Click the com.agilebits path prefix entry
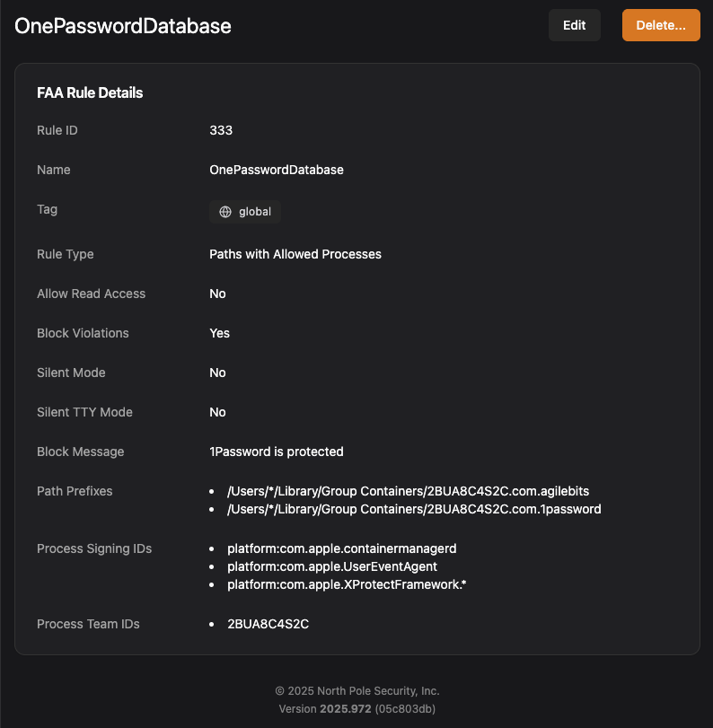The height and width of the screenshot is (728, 713). 408,491
